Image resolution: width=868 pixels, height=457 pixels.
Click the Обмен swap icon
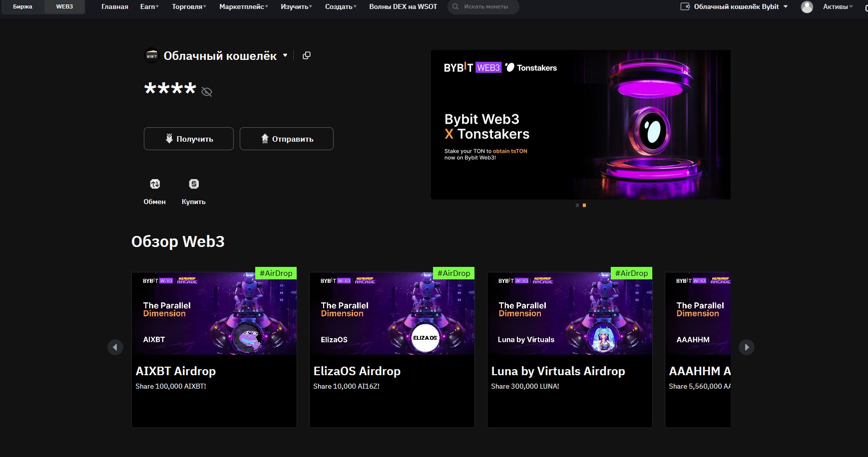[x=155, y=184]
